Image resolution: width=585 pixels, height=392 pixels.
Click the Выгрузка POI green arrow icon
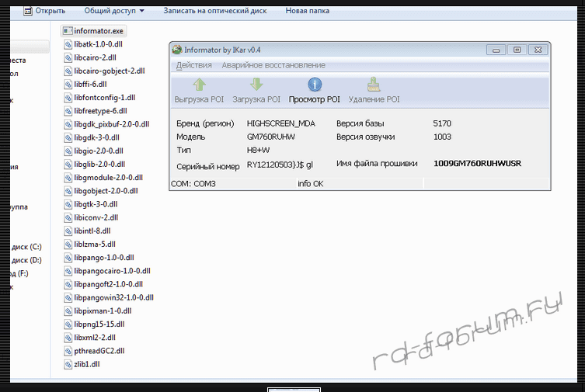tap(199, 85)
